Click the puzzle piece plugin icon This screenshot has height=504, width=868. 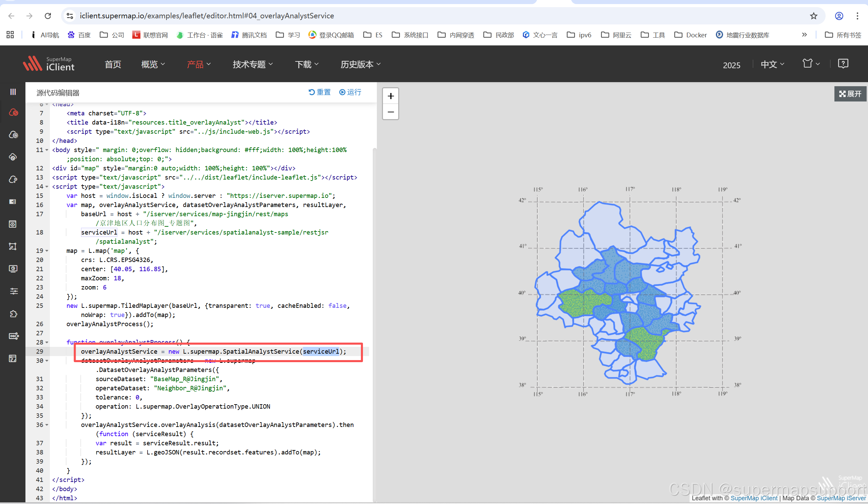point(13,314)
